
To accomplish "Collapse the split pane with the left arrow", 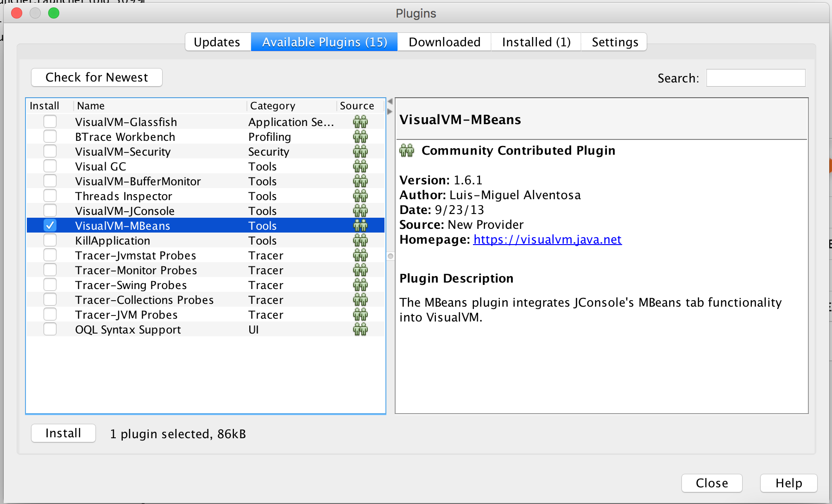I will [x=390, y=101].
